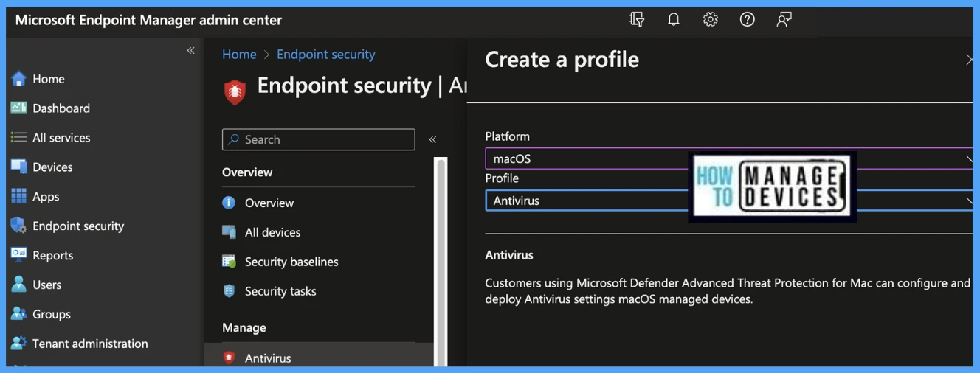The image size is (980, 373).
Task: Open Dashboard in the sidebar
Action: pyautogui.click(x=61, y=108)
